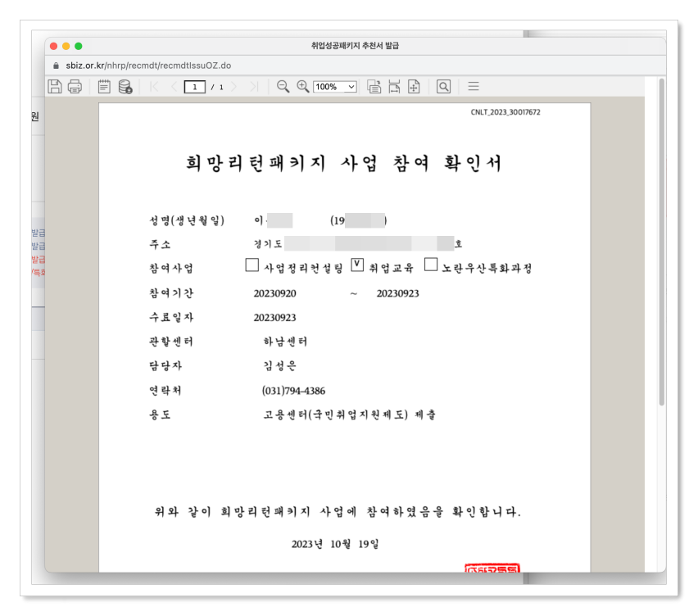Open the hamburger options menu
698x616 pixels.
coord(474,86)
